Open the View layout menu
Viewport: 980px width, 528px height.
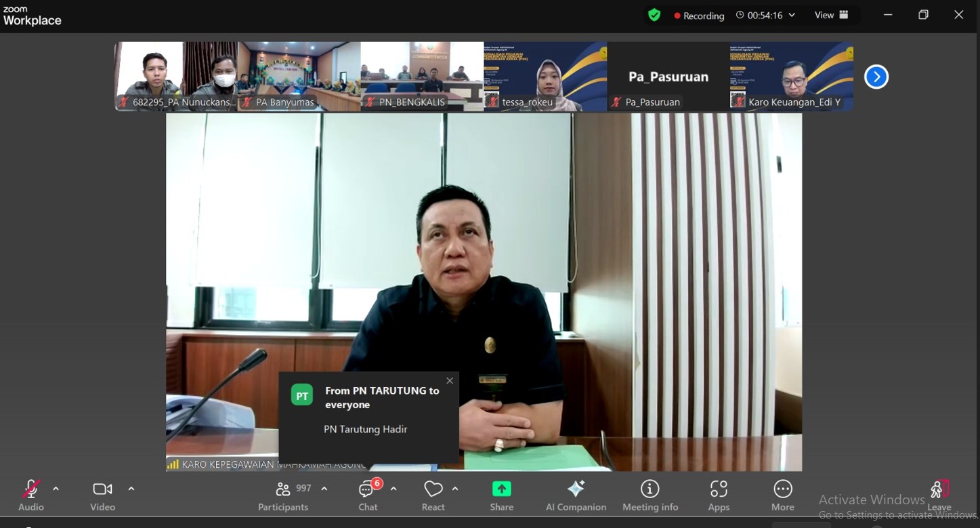coord(831,15)
